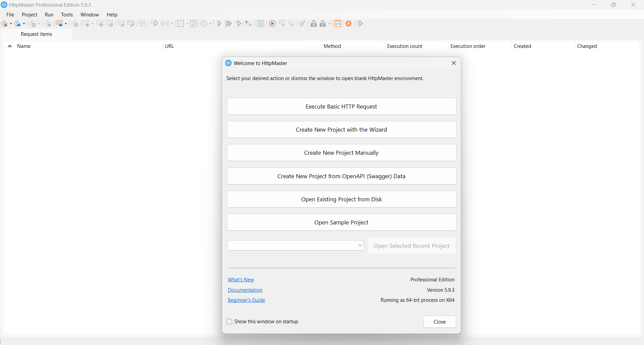Click the open project icon with blue arrow
The height and width of the screenshot is (345, 644).
click(17, 23)
